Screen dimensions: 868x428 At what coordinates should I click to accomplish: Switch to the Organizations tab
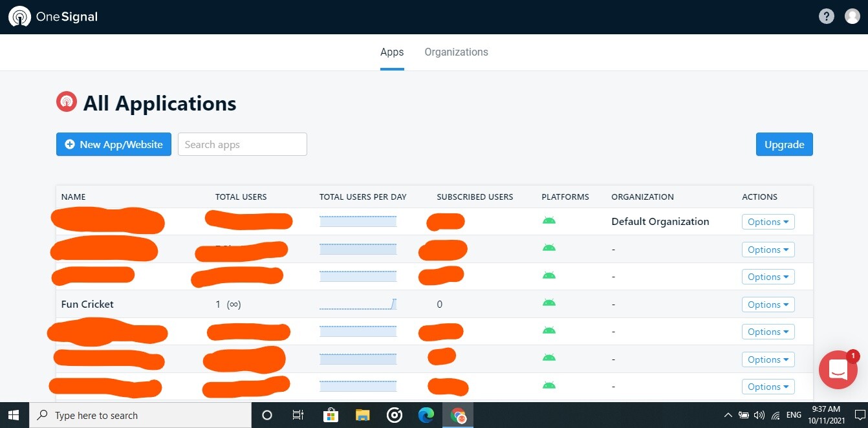tap(456, 52)
